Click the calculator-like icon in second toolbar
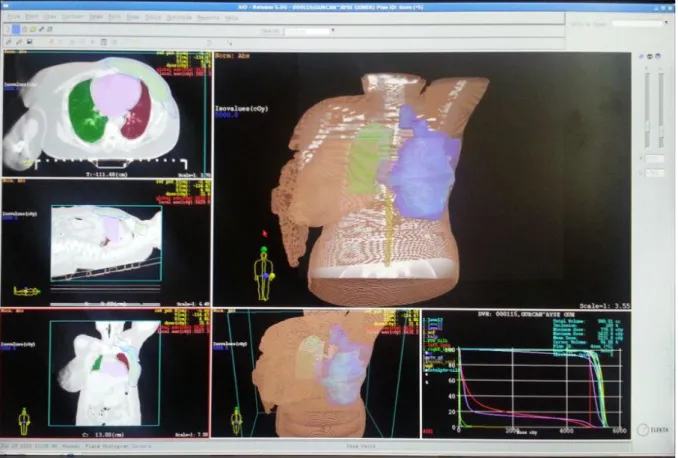Image resolution: width=678 pixels, height=458 pixels. click(103, 42)
